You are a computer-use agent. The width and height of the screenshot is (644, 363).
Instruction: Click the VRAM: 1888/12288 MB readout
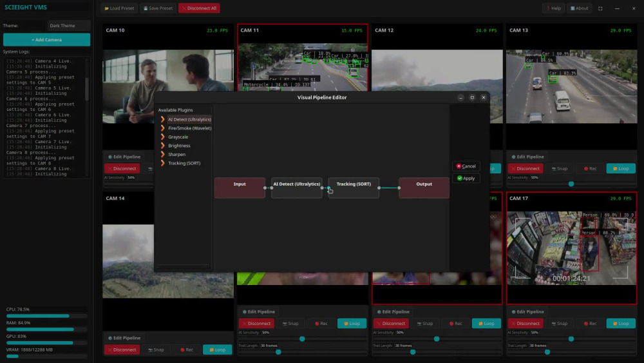pos(29,350)
